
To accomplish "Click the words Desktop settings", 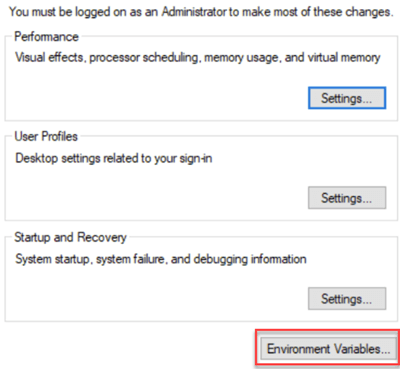I will (x=58, y=159).
